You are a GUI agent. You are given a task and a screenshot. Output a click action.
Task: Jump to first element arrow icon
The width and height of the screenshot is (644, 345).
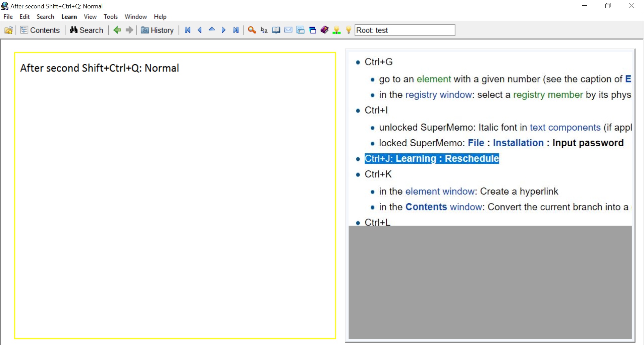[188, 30]
